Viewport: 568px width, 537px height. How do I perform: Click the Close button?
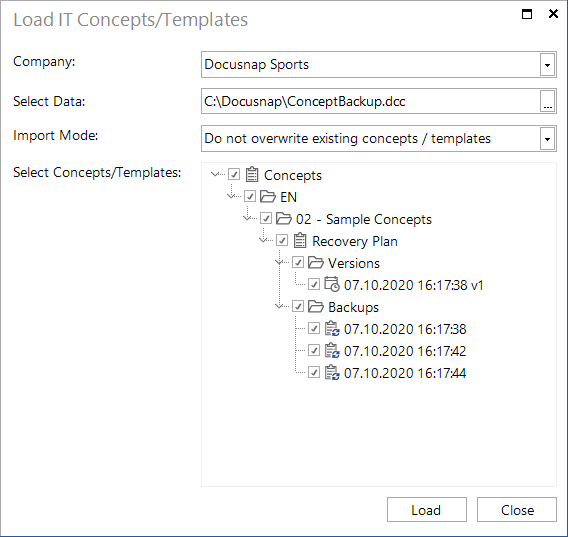point(517,510)
